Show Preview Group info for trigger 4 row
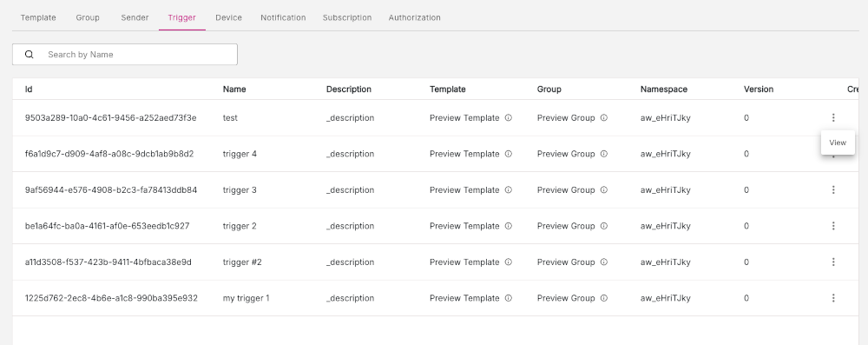Viewport: 868px width, 345px height. 604,154
